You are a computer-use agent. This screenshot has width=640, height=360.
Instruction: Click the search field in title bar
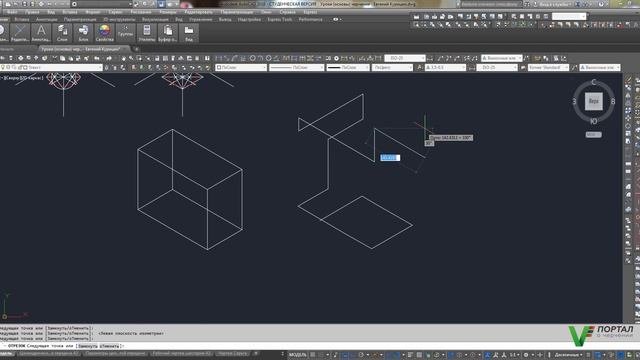pos(491,4)
